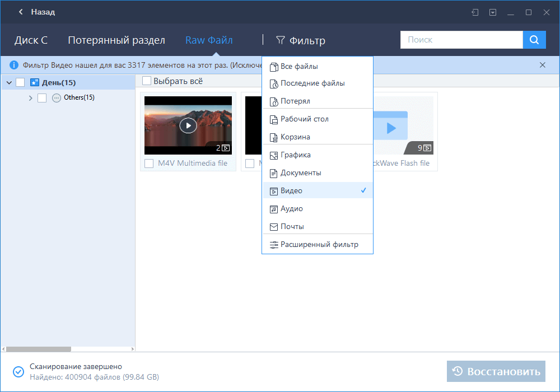Click the Графика image icon
Viewport: 560px width, 392px height.
(274, 156)
